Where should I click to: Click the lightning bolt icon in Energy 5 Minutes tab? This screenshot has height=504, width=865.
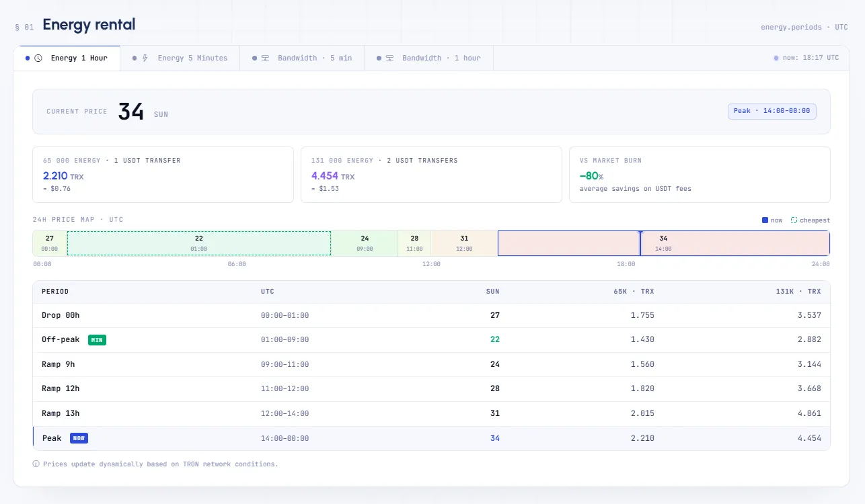(x=145, y=58)
